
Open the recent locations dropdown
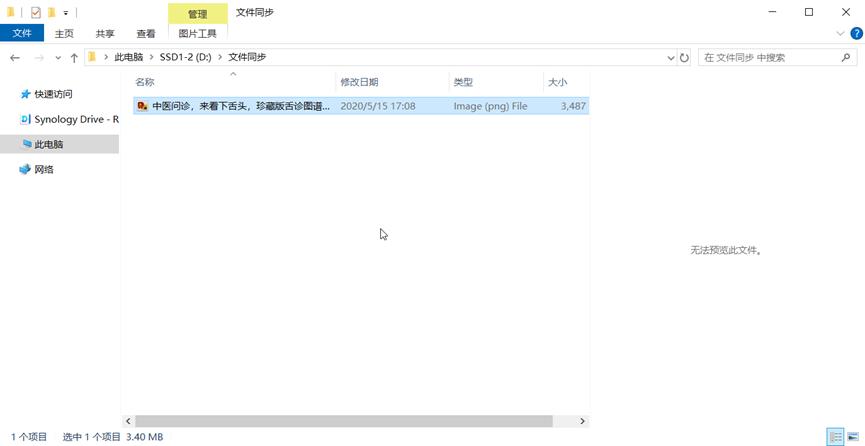[58, 57]
